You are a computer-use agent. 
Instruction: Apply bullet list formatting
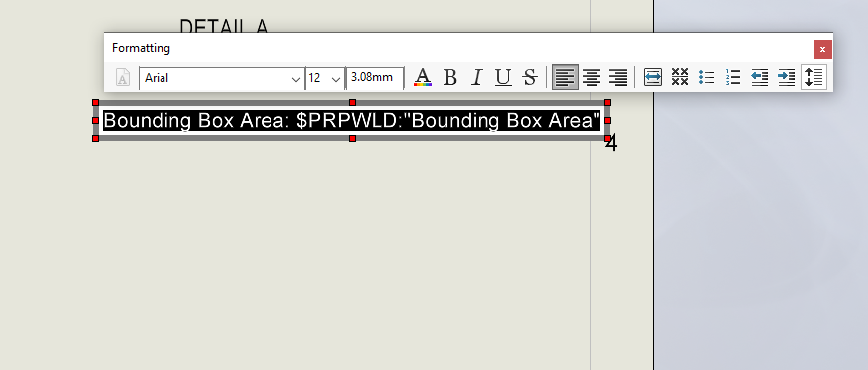click(x=706, y=77)
